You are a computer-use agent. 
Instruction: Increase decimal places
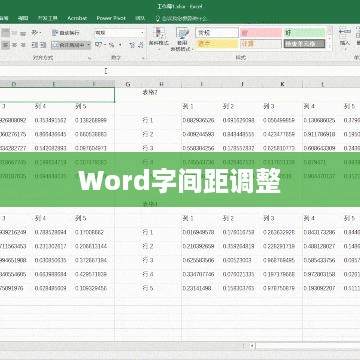(132, 45)
